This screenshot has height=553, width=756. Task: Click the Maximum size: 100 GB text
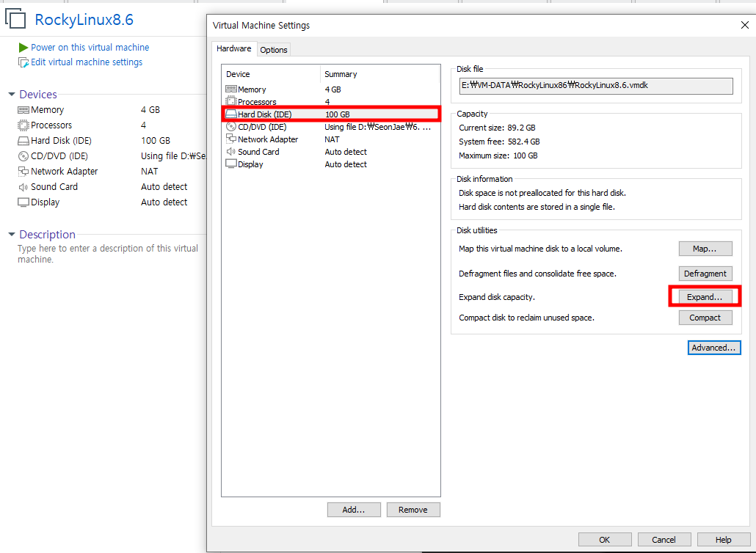click(x=498, y=155)
